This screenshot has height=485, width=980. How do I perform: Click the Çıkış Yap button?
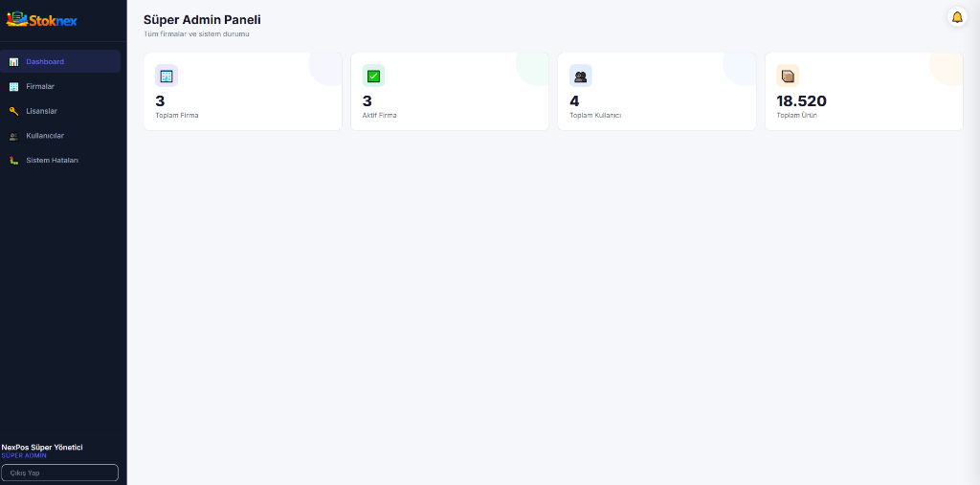[x=60, y=473]
